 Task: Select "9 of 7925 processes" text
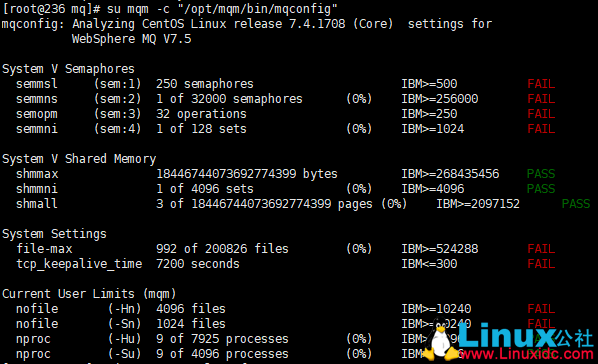coord(222,339)
